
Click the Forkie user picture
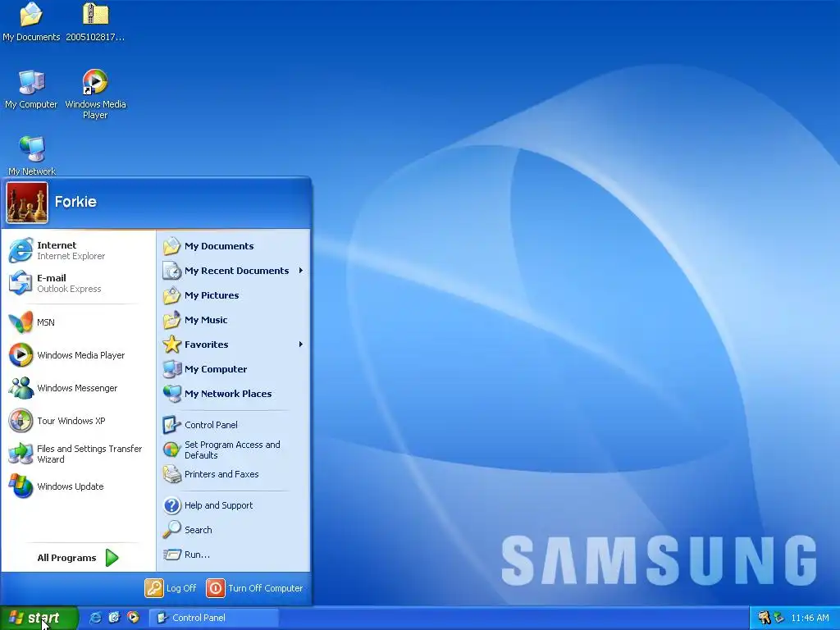[x=27, y=203]
